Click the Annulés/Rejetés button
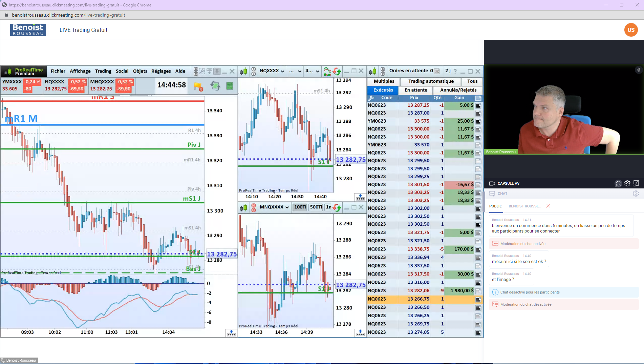Screen dimensions: 644x364 [458, 90]
